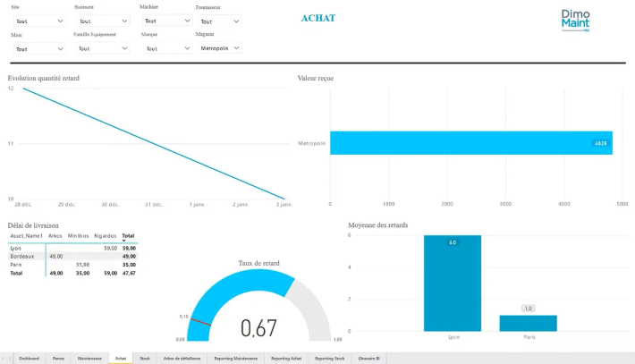Open the Marque filter dropdown
635x364 pixels.
pos(167,48)
